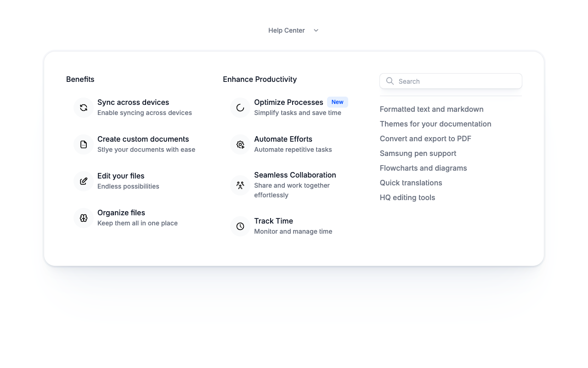588x368 pixels.
Task: Collapse the Help Center chevron
Action: [x=316, y=30]
